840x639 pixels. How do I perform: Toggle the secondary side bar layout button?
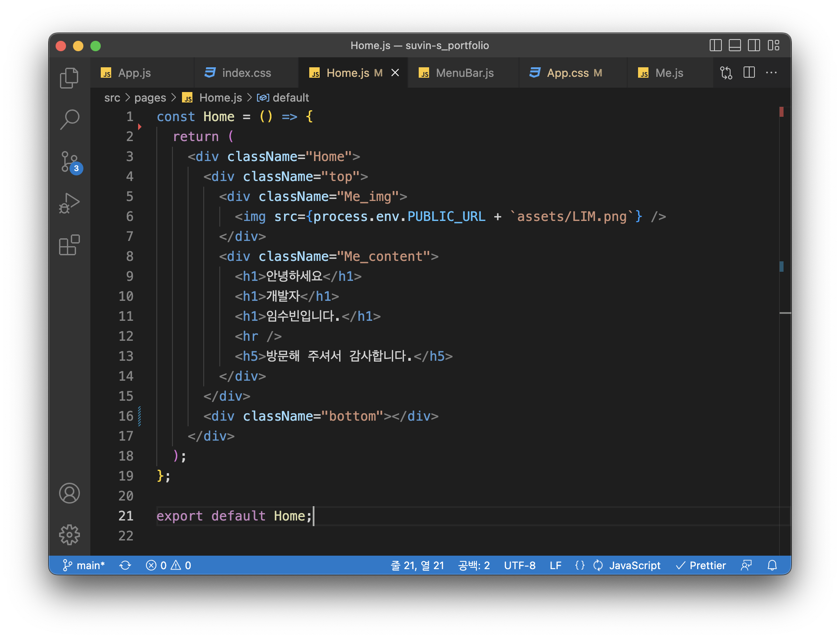754,46
